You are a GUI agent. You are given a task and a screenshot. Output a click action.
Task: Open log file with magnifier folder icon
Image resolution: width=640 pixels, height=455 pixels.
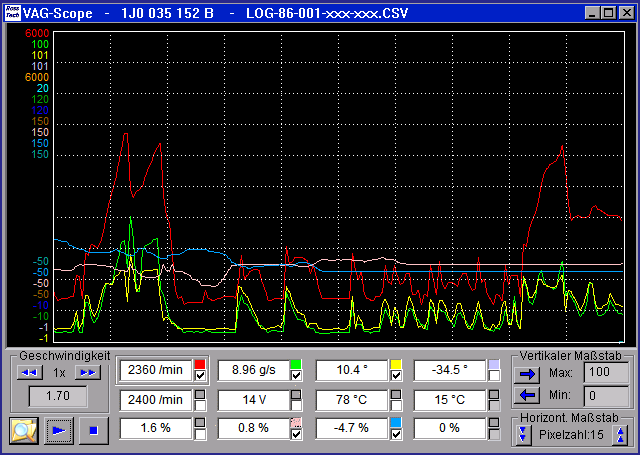pyautogui.click(x=24, y=431)
